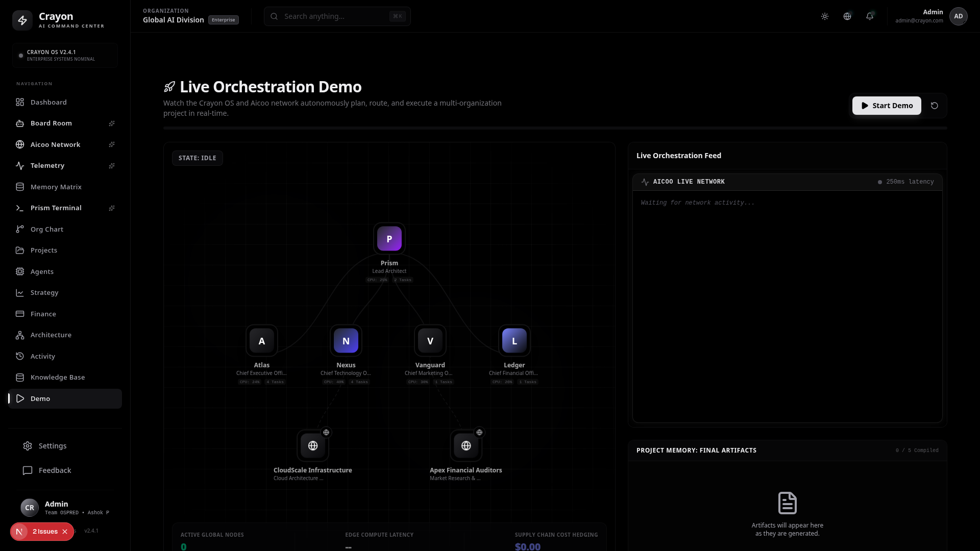Click the Start Demo button
Image resolution: width=980 pixels, height=551 pixels.
point(887,106)
